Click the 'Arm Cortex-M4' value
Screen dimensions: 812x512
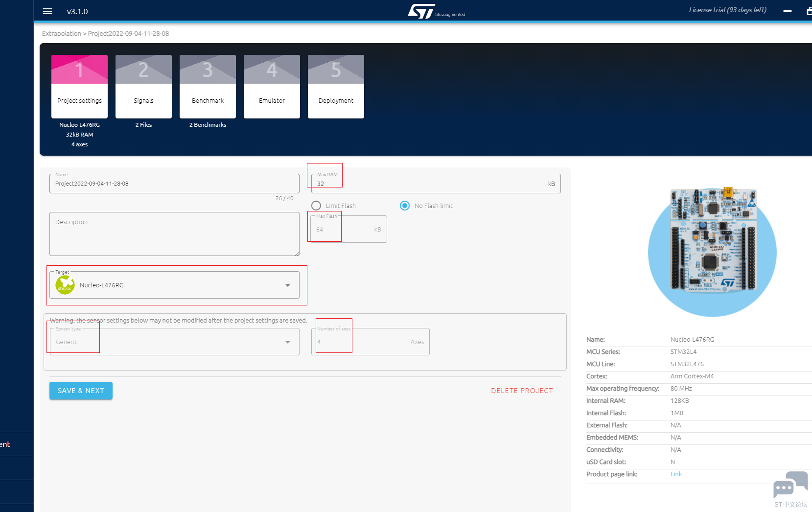[692, 376]
